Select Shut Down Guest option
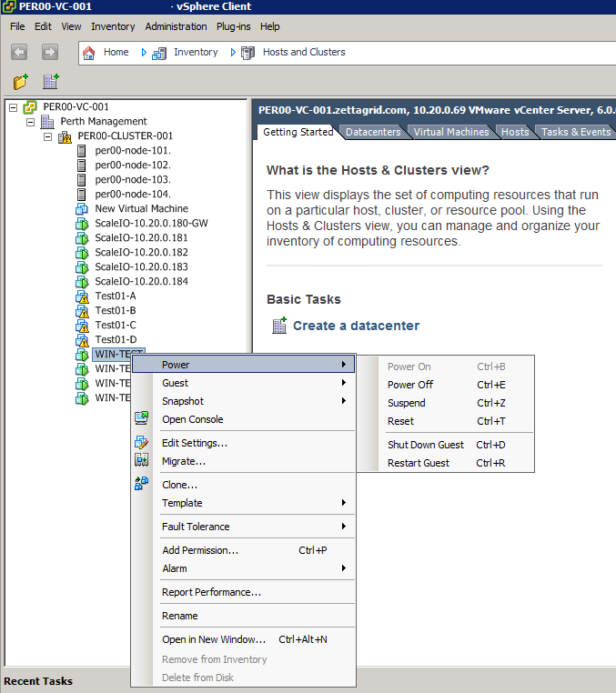This screenshot has width=616, height=693. [446, 445]
